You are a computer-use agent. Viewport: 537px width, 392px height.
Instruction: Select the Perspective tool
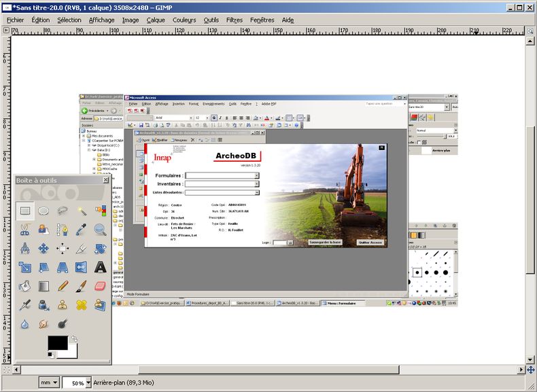[x=63, y=268]
